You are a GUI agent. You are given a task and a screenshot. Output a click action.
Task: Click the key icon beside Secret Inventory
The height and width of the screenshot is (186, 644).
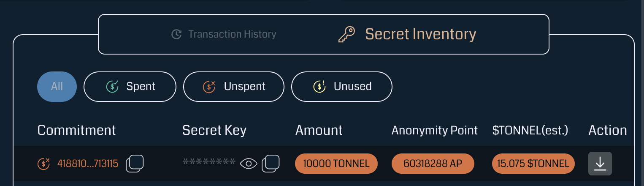coord(347,34)
